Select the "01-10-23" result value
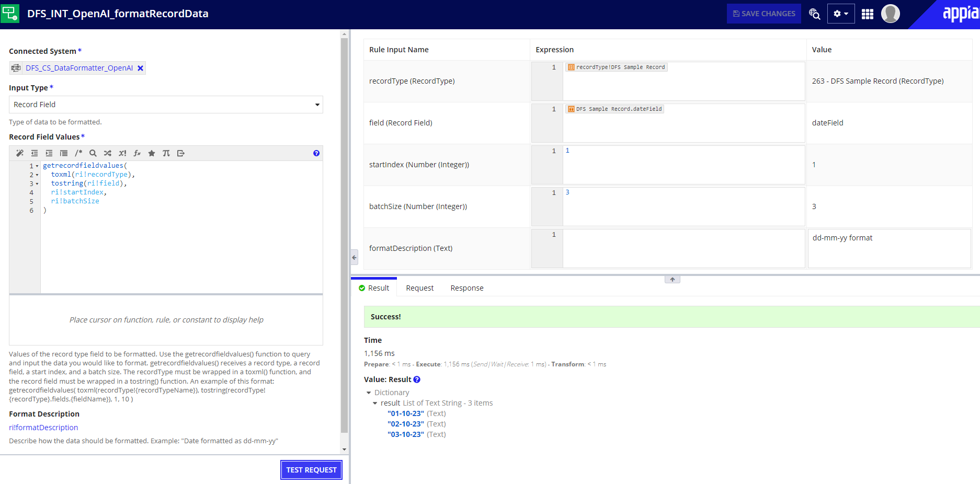 click(x=406, y=413)
